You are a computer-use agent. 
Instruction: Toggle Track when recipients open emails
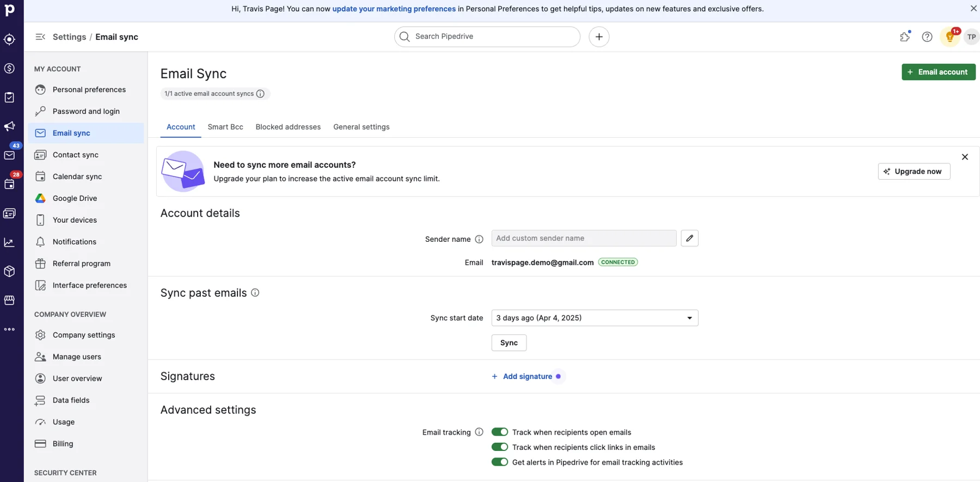tap(500, 432)
